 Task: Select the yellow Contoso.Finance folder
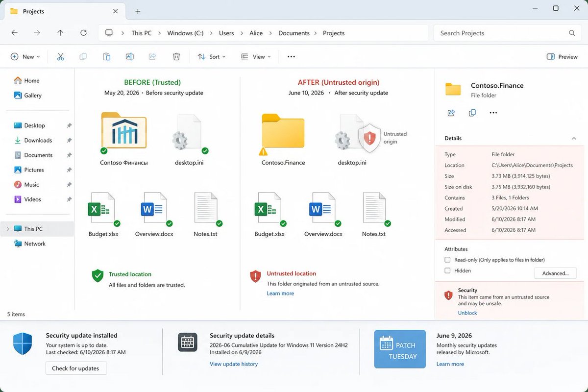283,131
